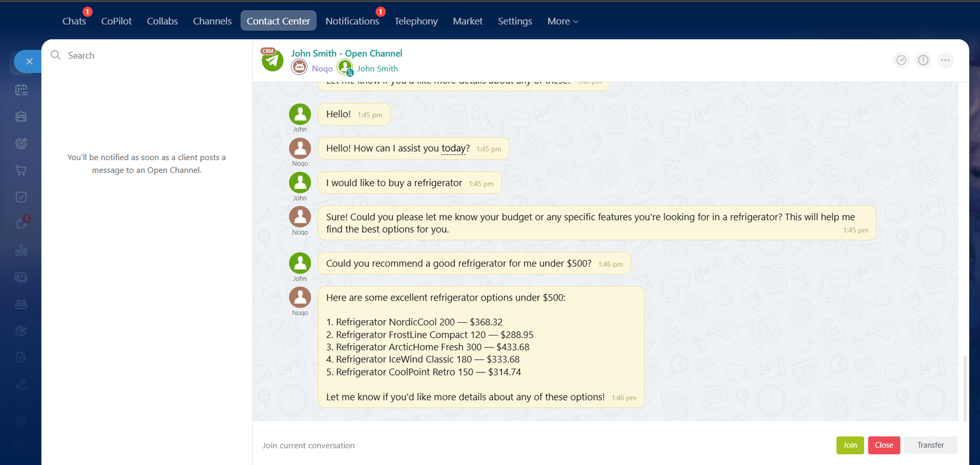Open the calendar icon in left sidebar
The width and height of the screenshot is (980, 465).
(21, 90)
